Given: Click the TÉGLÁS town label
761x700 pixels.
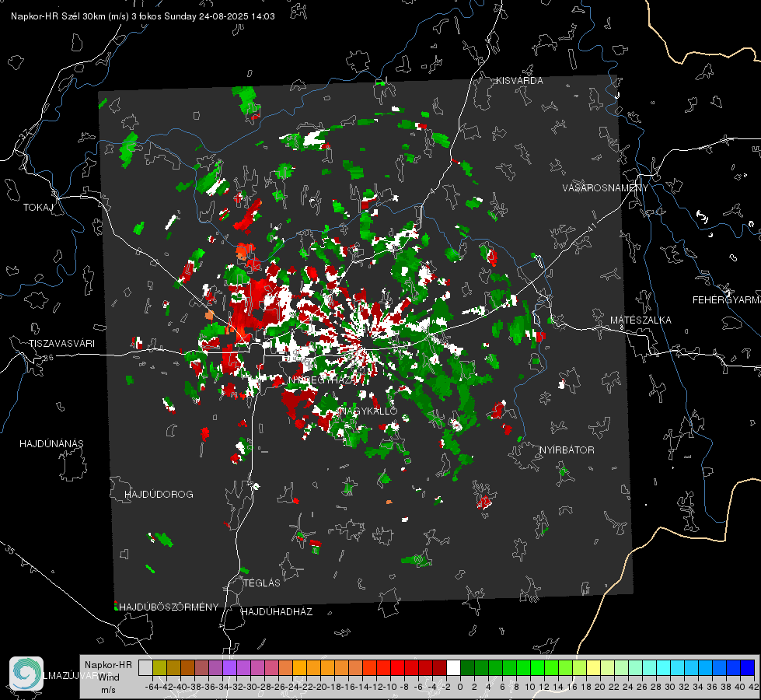Looking at the screenshot, I should pos(262,583).
